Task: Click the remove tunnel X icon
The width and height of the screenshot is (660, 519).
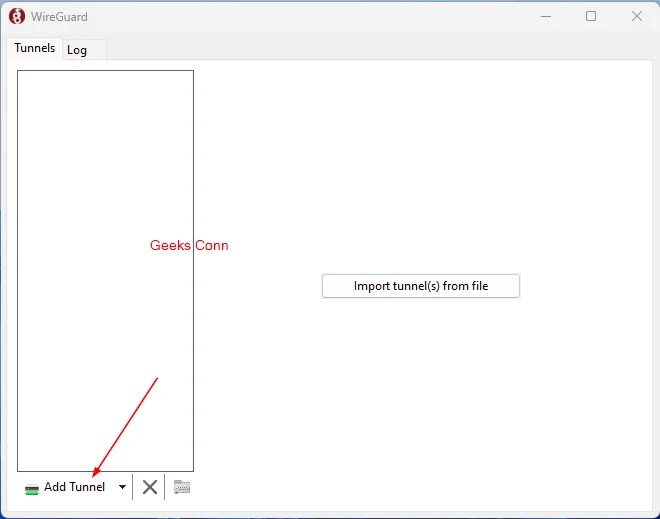Action: [149, 487]
